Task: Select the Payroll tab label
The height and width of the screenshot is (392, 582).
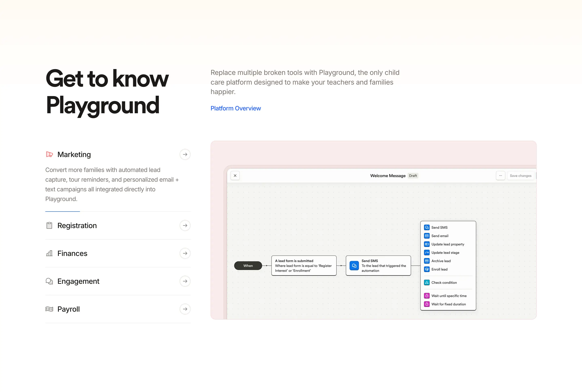Action: (69, 309)
